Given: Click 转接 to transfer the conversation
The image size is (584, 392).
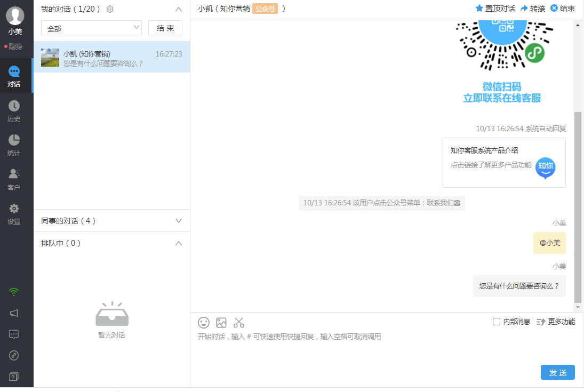Looking at the screenshot, I should (x=533, y=9).
